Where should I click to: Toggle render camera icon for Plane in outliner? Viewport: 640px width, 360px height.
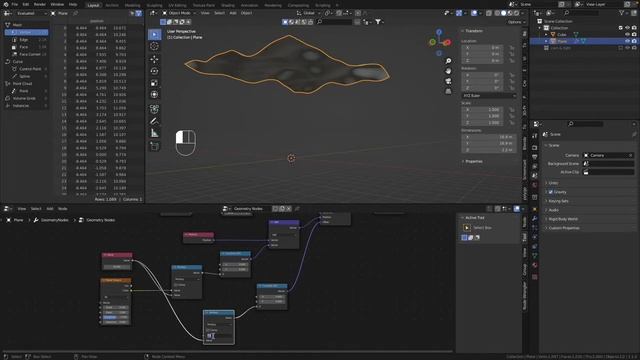click(634, 41)
